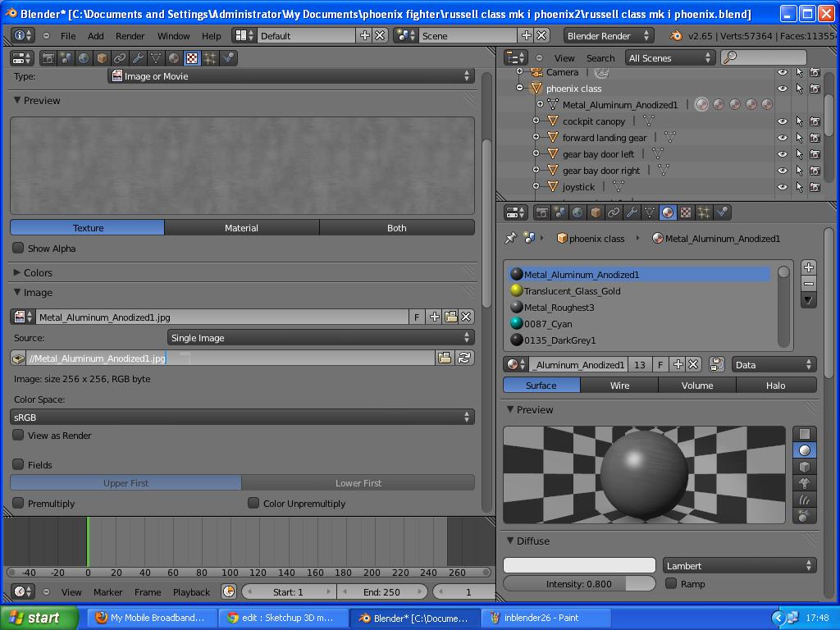This screenshot has height=630, width=840.
Task: Toggle the Premultiply checkbox
Action: coord(20,504)
